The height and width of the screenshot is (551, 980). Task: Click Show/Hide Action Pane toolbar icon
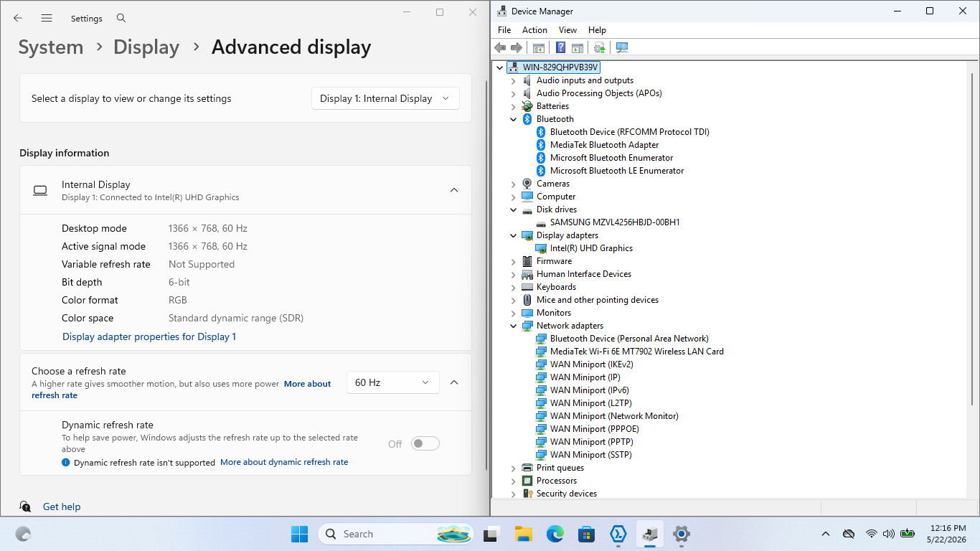577,47
